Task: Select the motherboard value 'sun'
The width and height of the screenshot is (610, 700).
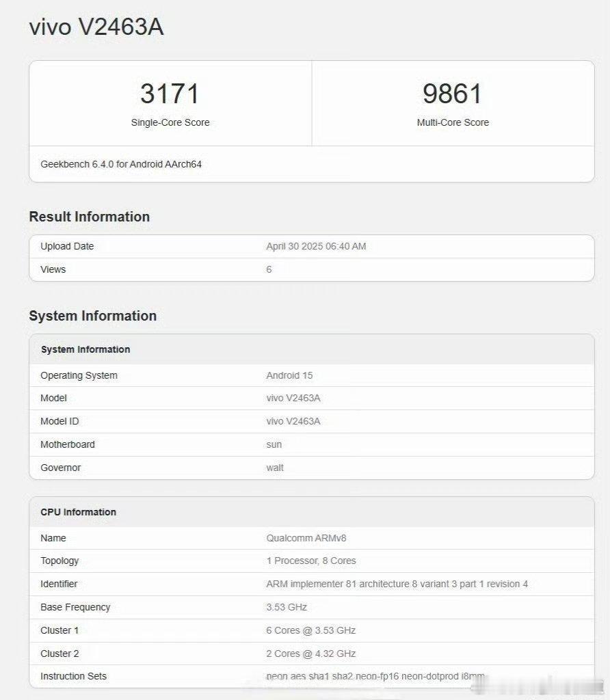Action: click(274, 444)
